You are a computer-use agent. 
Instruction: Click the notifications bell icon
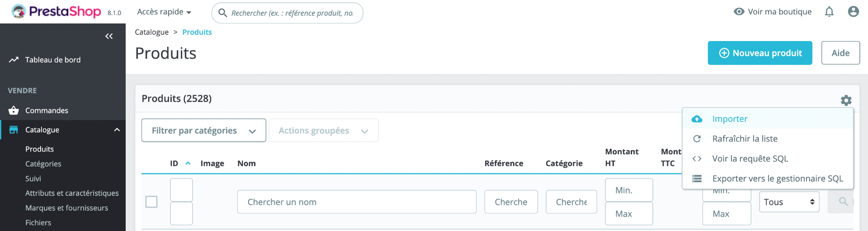[x=829, y=12]
